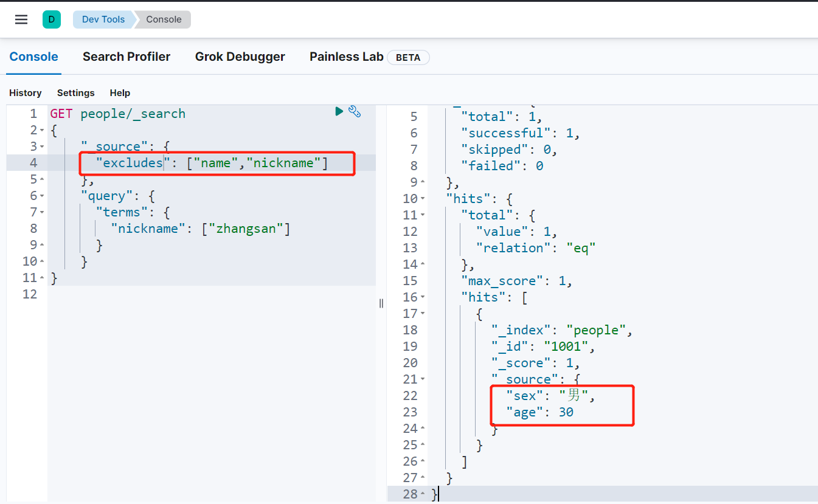Open the Grok Debugger tab

pos(240,57)
